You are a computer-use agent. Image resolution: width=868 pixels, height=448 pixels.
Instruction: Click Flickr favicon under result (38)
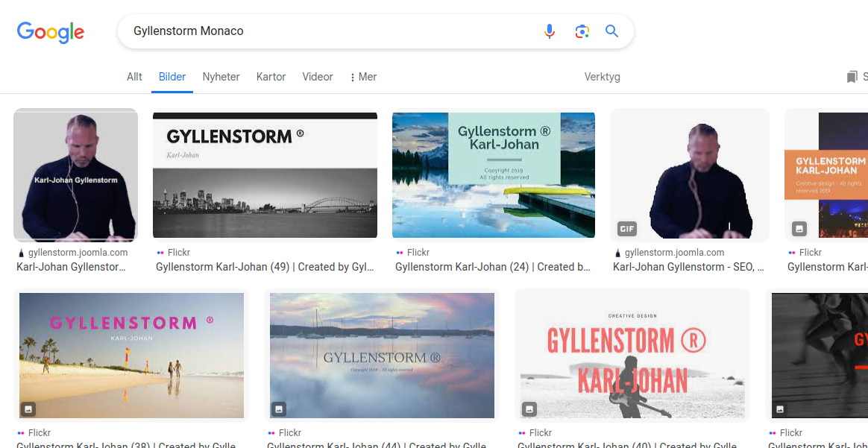pos(21,433)
